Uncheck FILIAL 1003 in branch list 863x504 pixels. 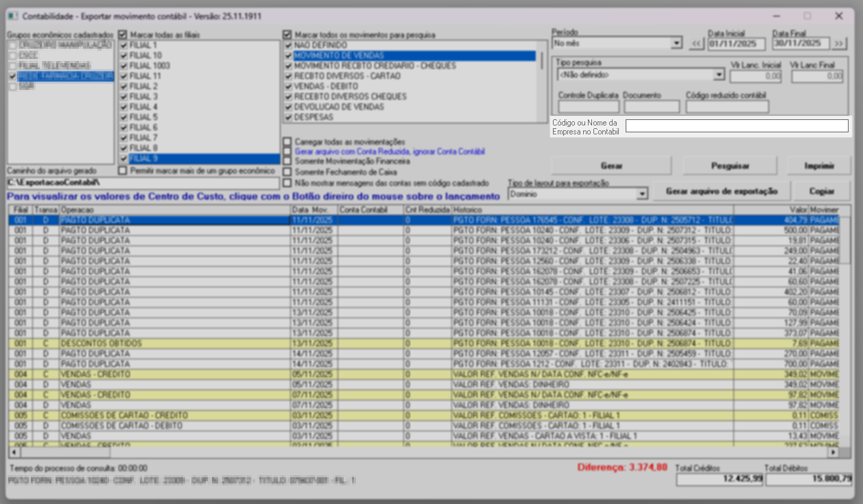(124, 66)
